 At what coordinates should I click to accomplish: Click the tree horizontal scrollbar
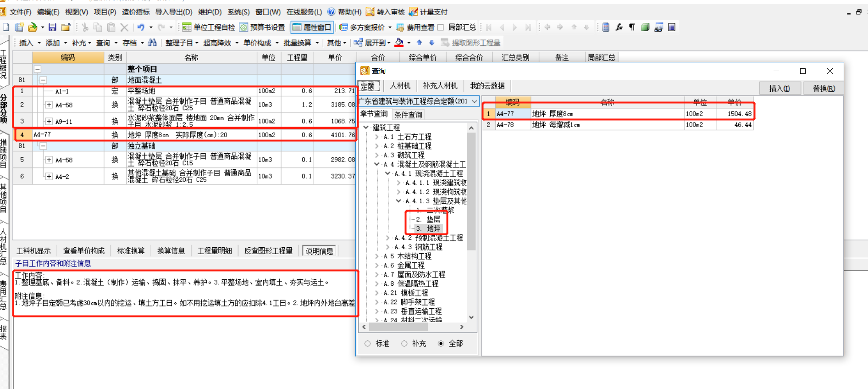pos(399,327)
